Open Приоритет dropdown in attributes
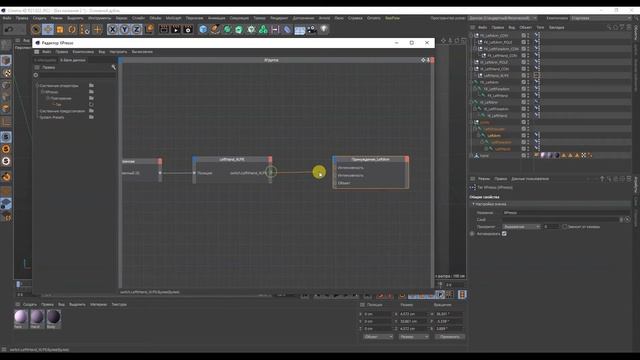Viewport: 640px width, 360px height. point(521,227)
